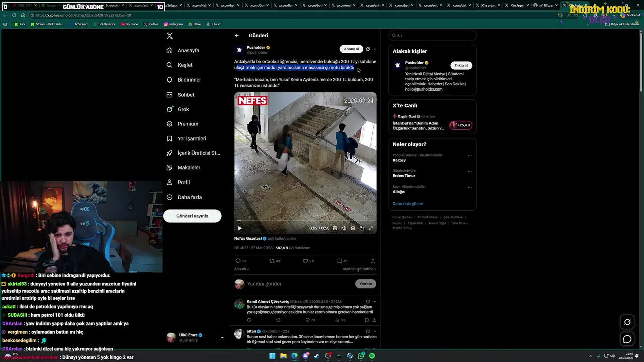Open Alıntıları görüntüle link
644x362 pixels.
coord(359,269)
